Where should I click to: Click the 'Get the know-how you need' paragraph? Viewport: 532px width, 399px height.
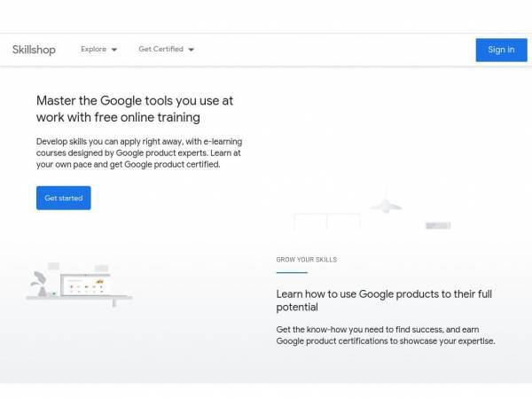click(x=386, y=335)
